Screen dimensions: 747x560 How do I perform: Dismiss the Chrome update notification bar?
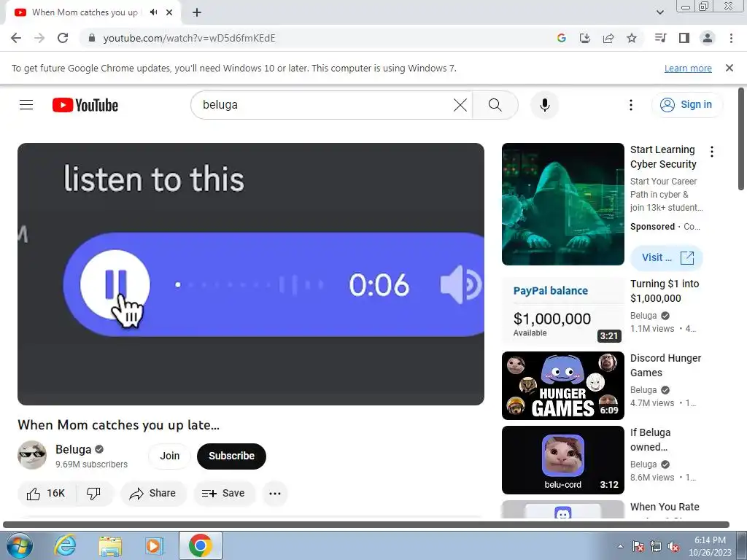[729, 68]
